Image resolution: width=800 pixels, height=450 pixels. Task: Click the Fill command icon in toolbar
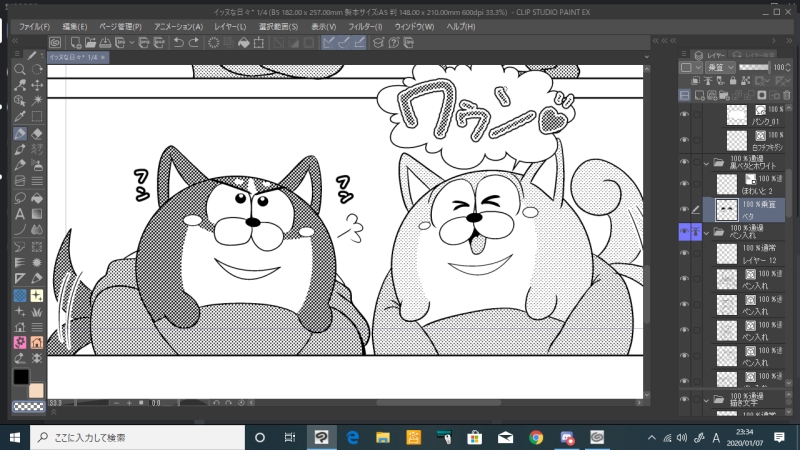[x=244, y=43]
